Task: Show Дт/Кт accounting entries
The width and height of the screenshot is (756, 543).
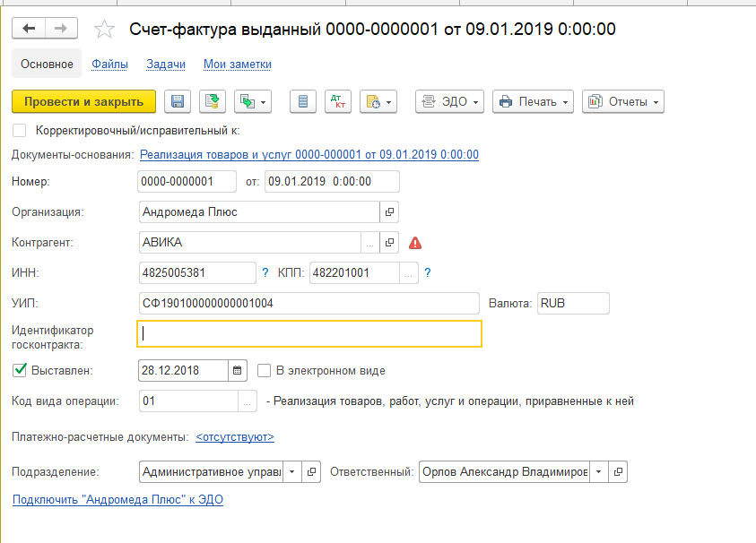Action: [x=338, y=101]
